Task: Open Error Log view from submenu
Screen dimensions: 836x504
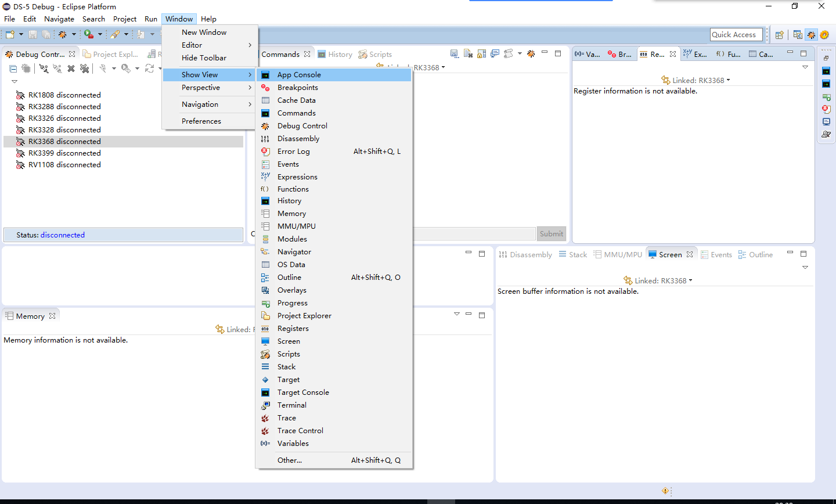Action: click(x=334, y=152)
